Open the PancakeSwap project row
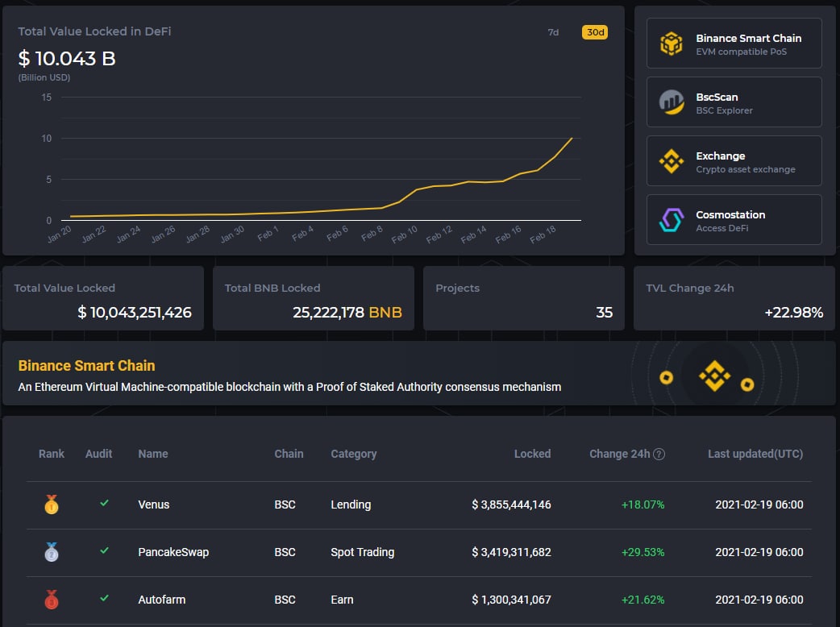Image resolution: width=840 pixels, height=627 pixels. [x=173, y=552]
